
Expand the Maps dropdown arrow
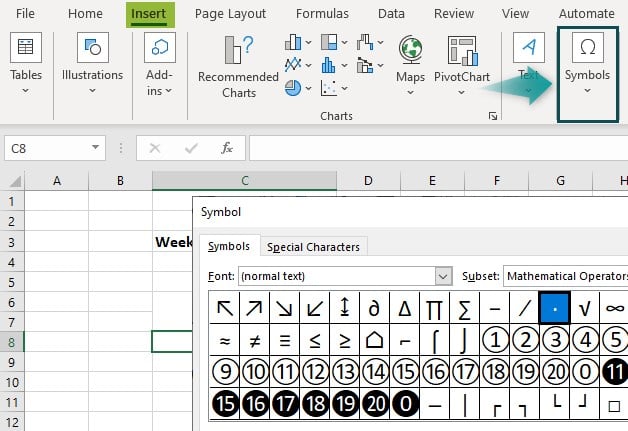click(411, 93)
